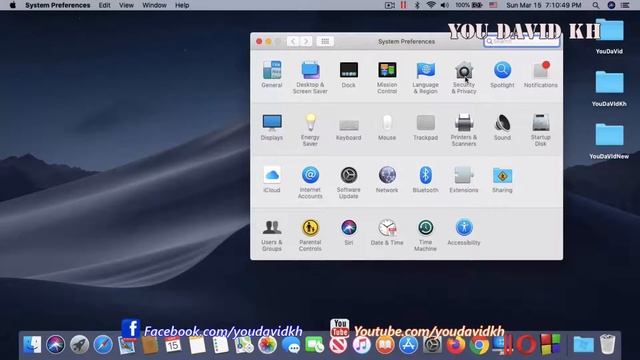Open the Wi-Fi status menu
The image size is (640, 360).
[431, 5]
